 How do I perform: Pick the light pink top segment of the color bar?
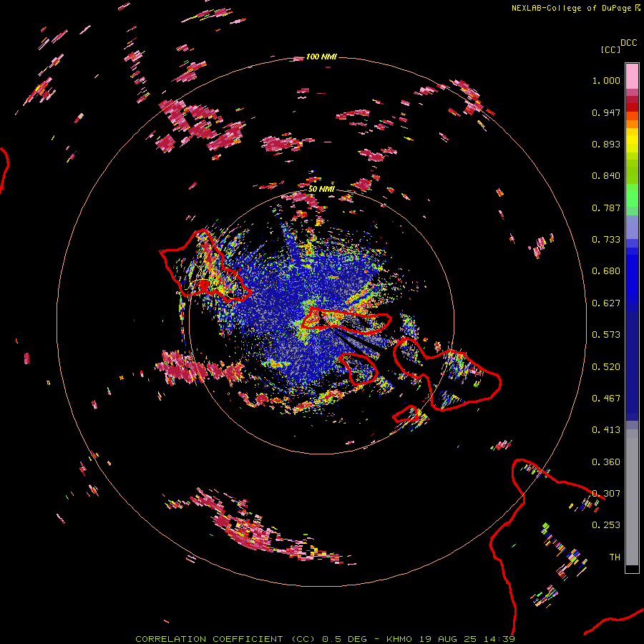[x=632, y=76]
